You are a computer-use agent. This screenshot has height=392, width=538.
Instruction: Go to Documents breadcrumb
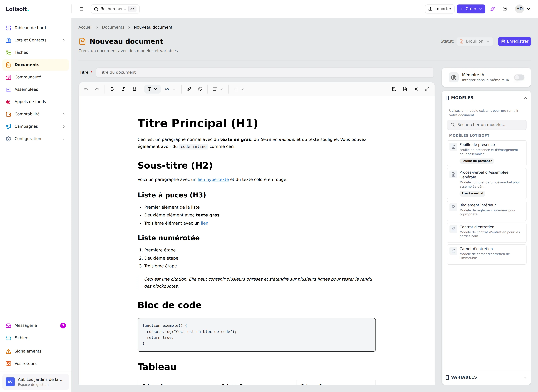[113, 27]
